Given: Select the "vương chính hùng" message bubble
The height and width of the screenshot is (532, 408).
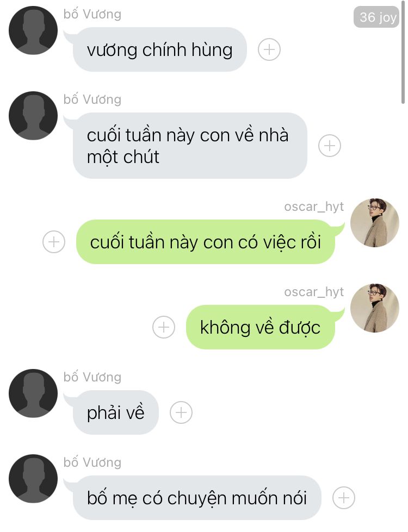Looking at the screenshot, I should (x=160, y=49).
